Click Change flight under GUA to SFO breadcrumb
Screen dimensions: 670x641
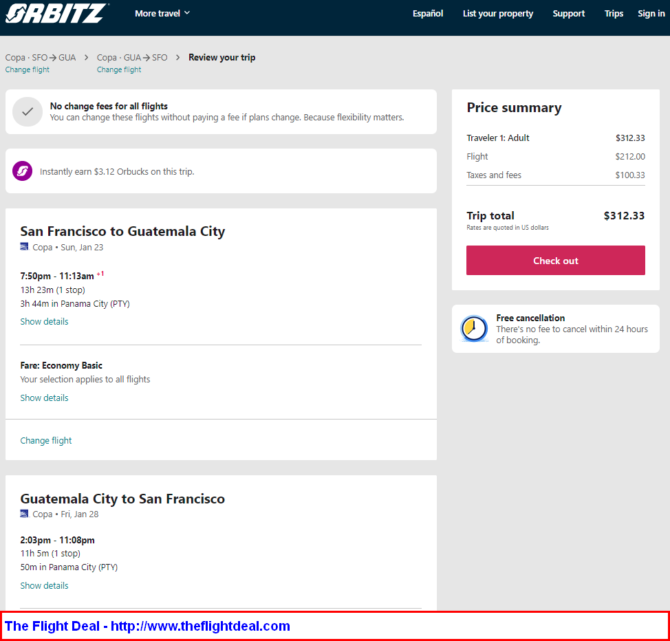tap(119, 70)
